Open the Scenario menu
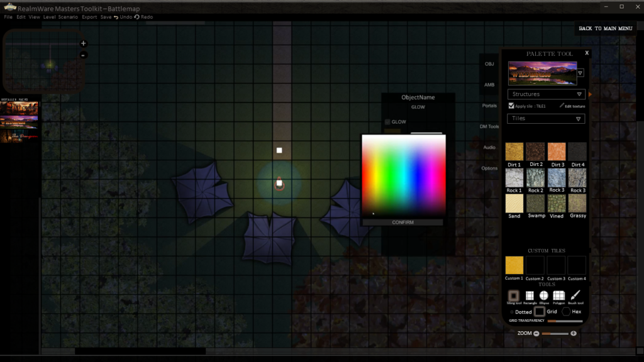 click(69, 17)
